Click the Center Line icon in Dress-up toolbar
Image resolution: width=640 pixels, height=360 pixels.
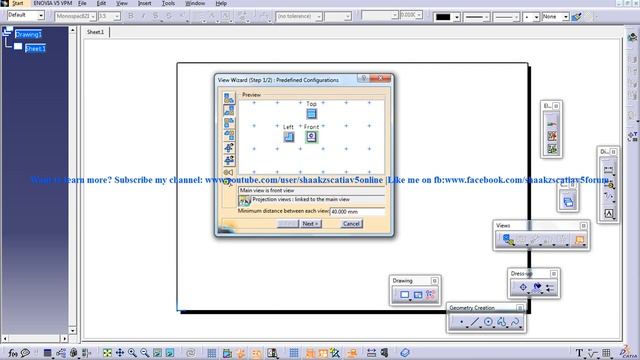point(523,288)
